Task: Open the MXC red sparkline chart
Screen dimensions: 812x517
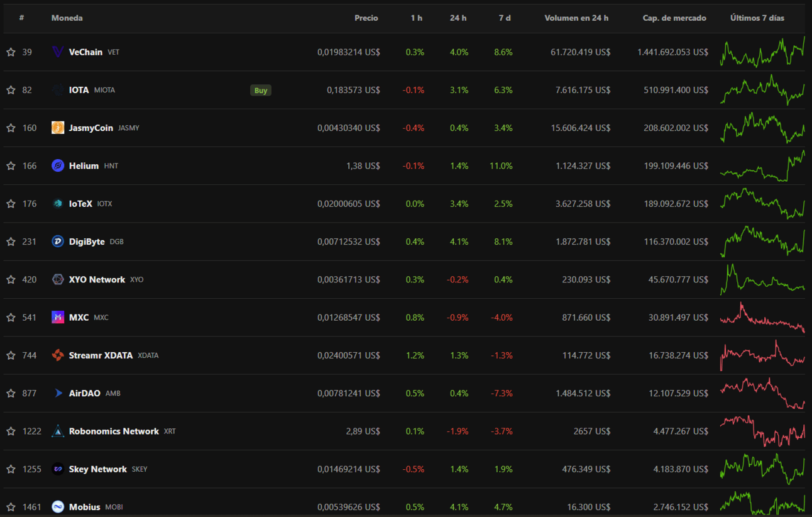Action: (x=762, y=318)
